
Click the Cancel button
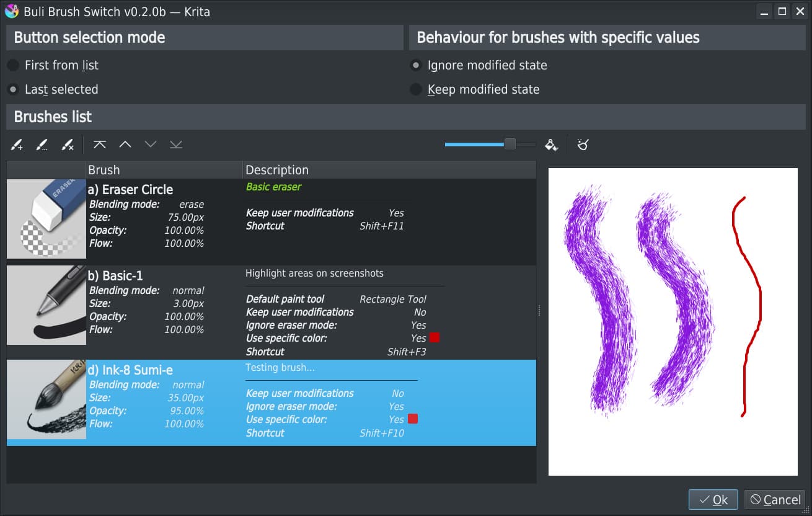pos(774,500)
